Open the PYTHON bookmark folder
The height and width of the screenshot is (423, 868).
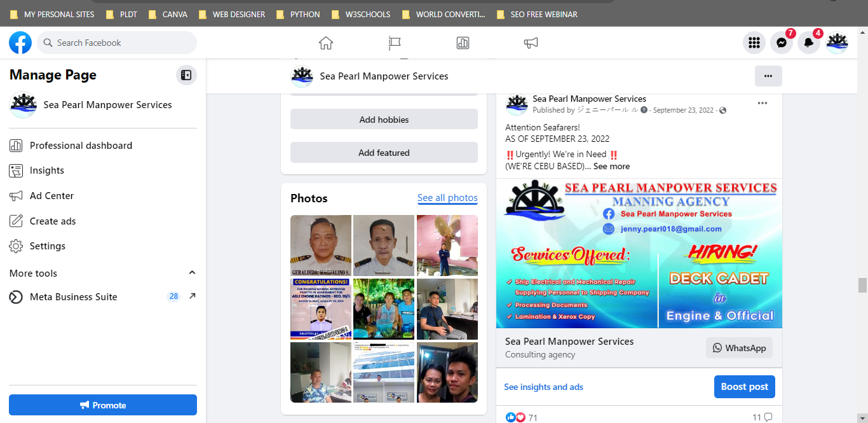[297, 14]
